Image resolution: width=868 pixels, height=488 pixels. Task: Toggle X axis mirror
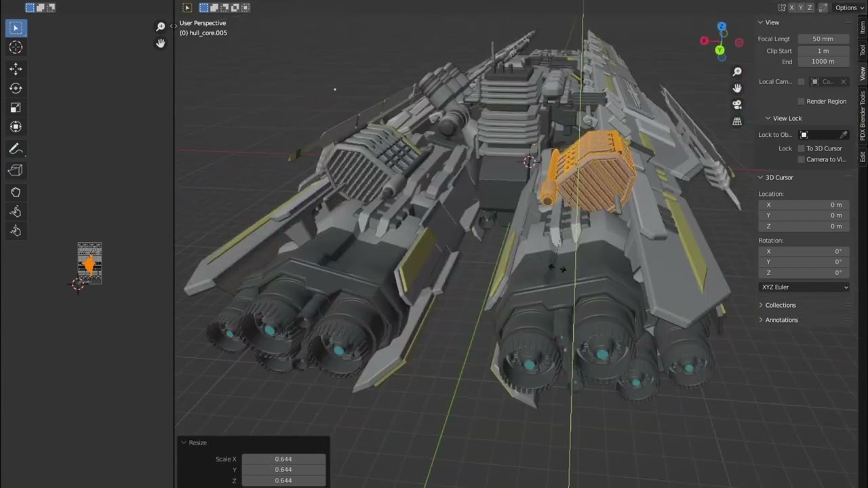[x=791, y=7]
